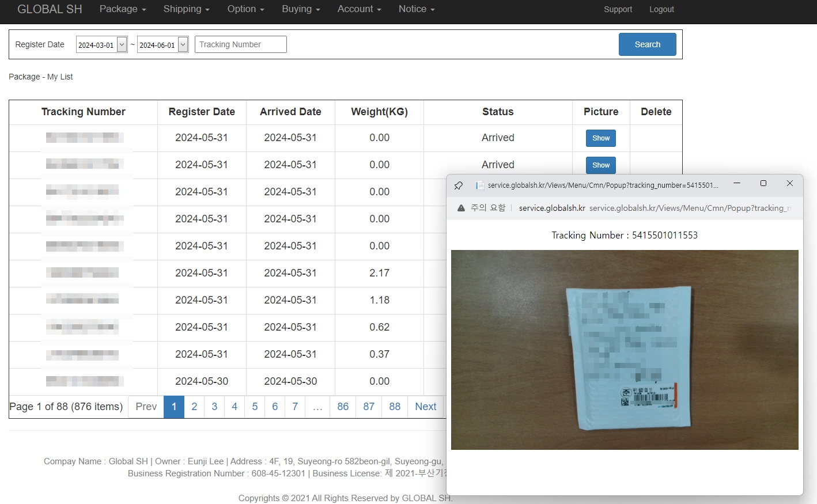Open the start date 2024-03-01 dropdown
Viewport: 817px width, 504px height.
[x=122, y=44]
